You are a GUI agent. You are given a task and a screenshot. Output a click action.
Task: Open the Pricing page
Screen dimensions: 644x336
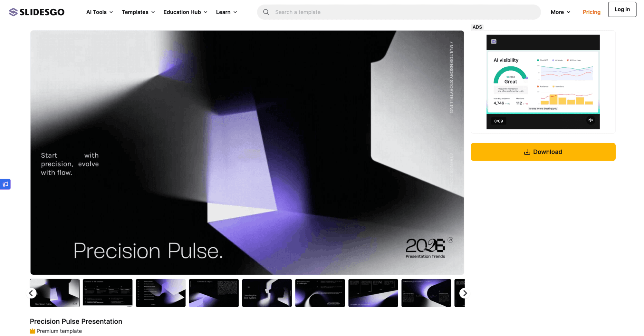coord(591,12)
